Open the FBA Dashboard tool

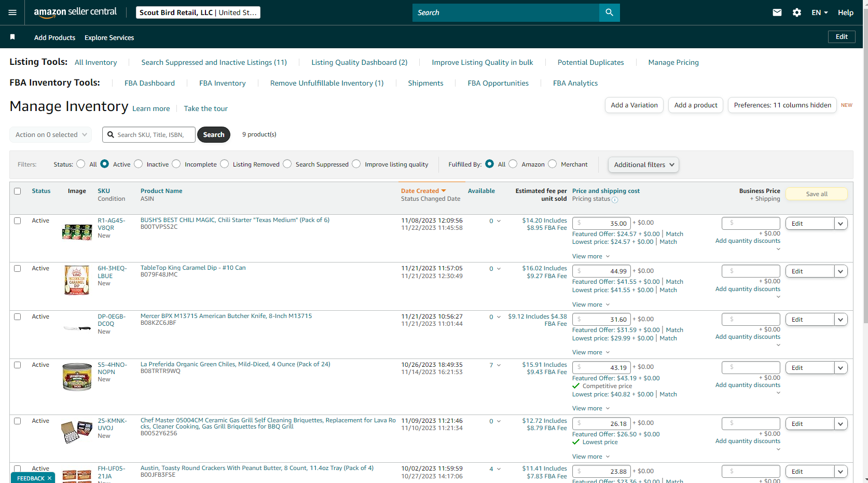coord(149,83)
